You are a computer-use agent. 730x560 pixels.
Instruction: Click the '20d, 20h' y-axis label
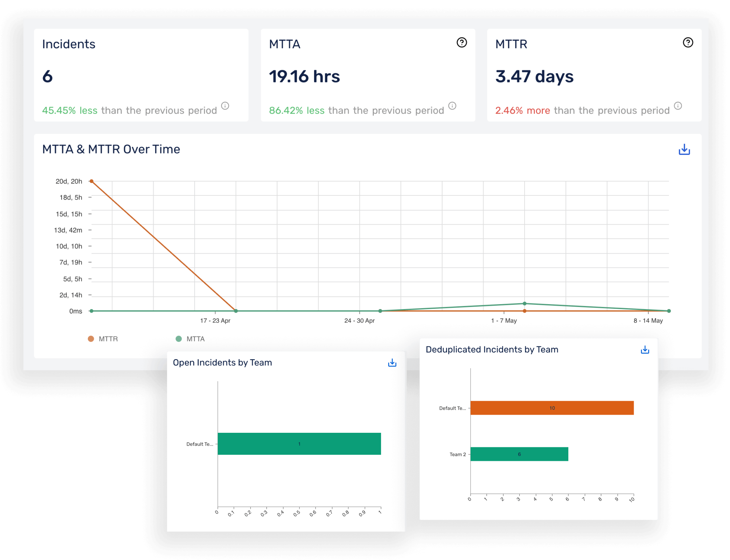point(69,181)
